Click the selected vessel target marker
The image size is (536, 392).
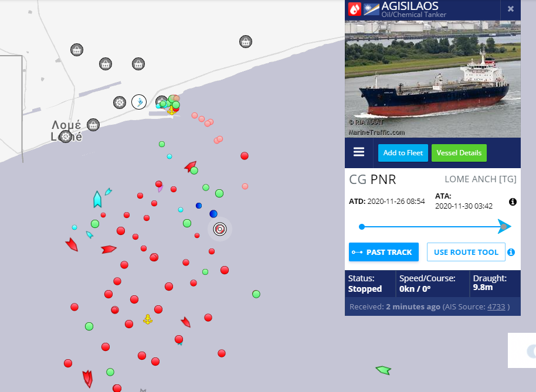(x=220, y=229)
